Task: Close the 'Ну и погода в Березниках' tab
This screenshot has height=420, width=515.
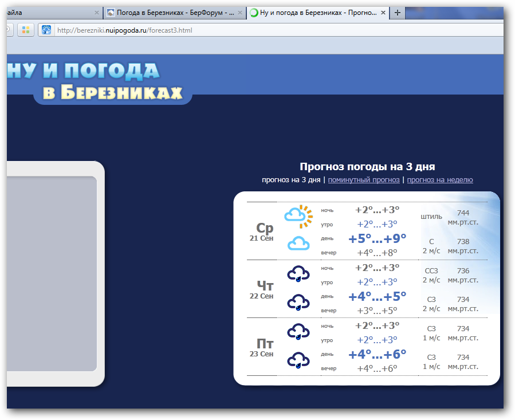Action: click(380, 13)
